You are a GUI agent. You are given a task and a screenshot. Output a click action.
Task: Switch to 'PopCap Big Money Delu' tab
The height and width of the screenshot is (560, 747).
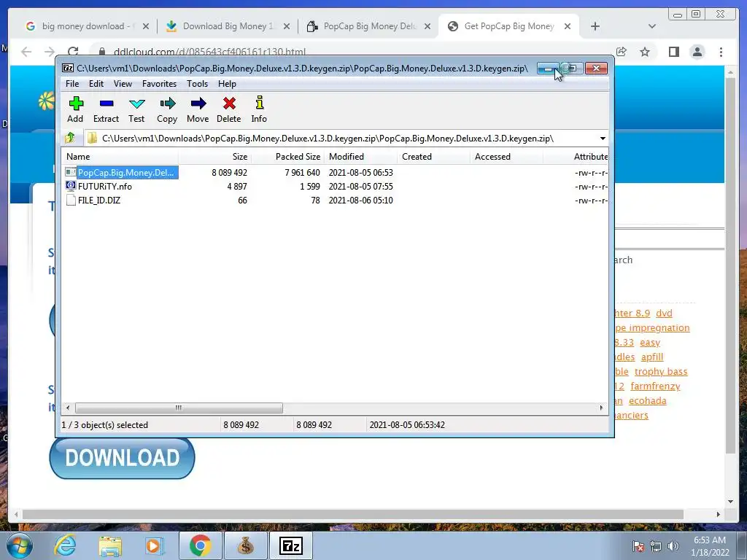(368, 26)
